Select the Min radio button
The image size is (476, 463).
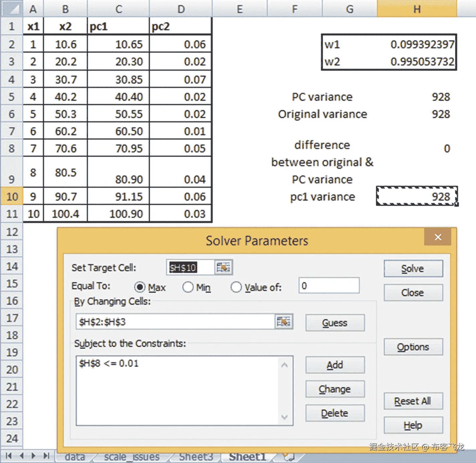coord(188,287)
